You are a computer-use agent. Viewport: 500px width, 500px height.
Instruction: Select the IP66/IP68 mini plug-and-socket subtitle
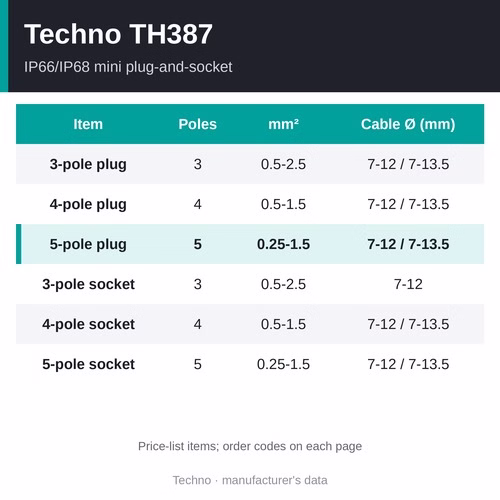[128, 67]
